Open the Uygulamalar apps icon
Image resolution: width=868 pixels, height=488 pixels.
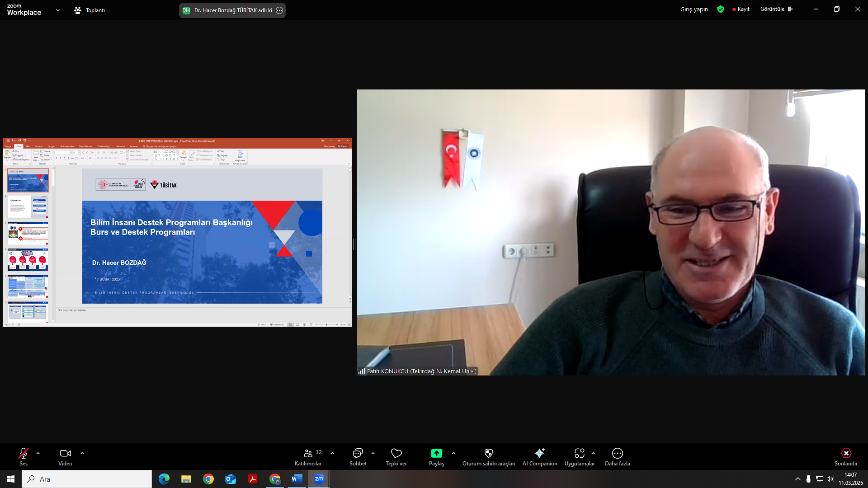coord(579,453)
